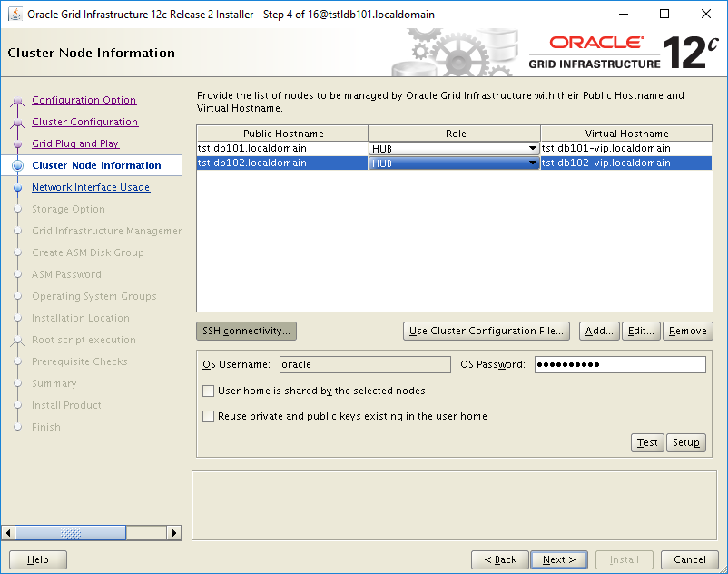Enable 'User home is shared by selected nodes'
This screenshot has height=574, width=728.
point(209,391)
